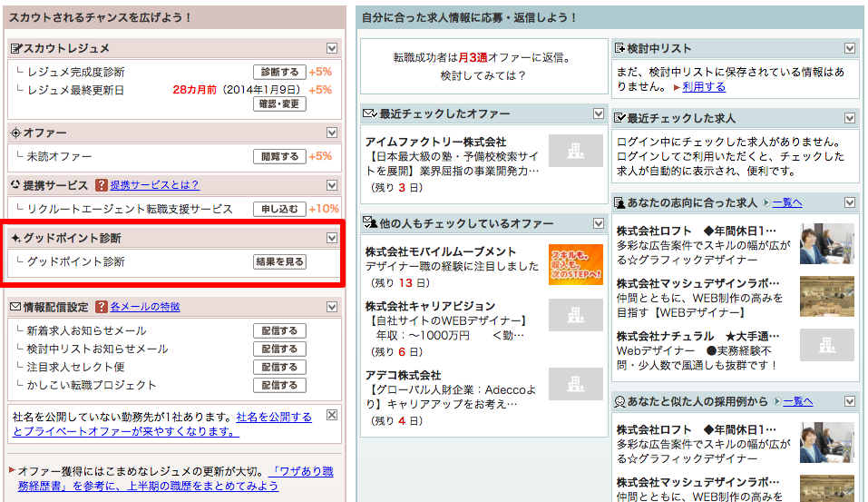Click 配信する for 検討中リストお知らせメール
This screenshot has width=868, height=502.
[279, 349]
